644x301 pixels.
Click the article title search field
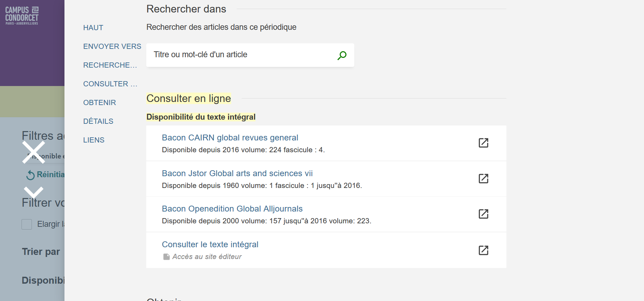point(250,55)
